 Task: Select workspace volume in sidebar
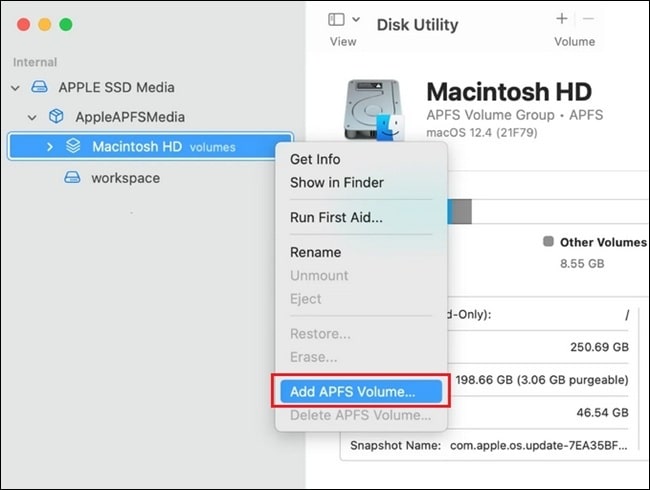125,178
